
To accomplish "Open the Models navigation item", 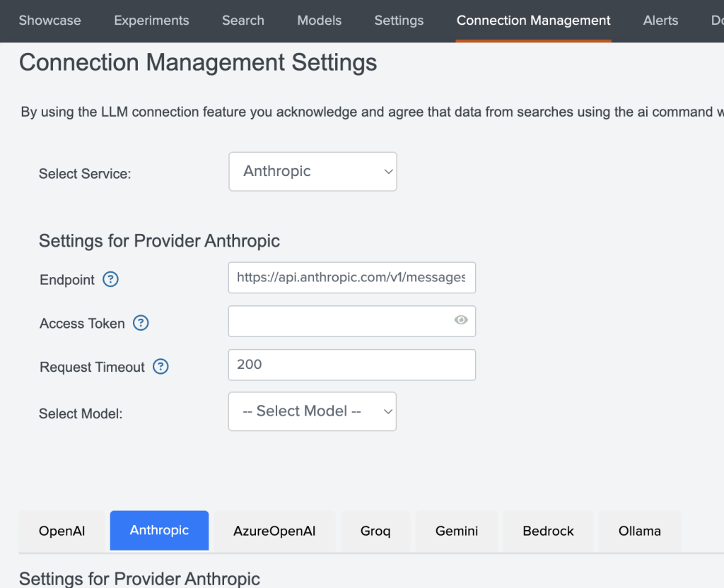I will [319, 20].
